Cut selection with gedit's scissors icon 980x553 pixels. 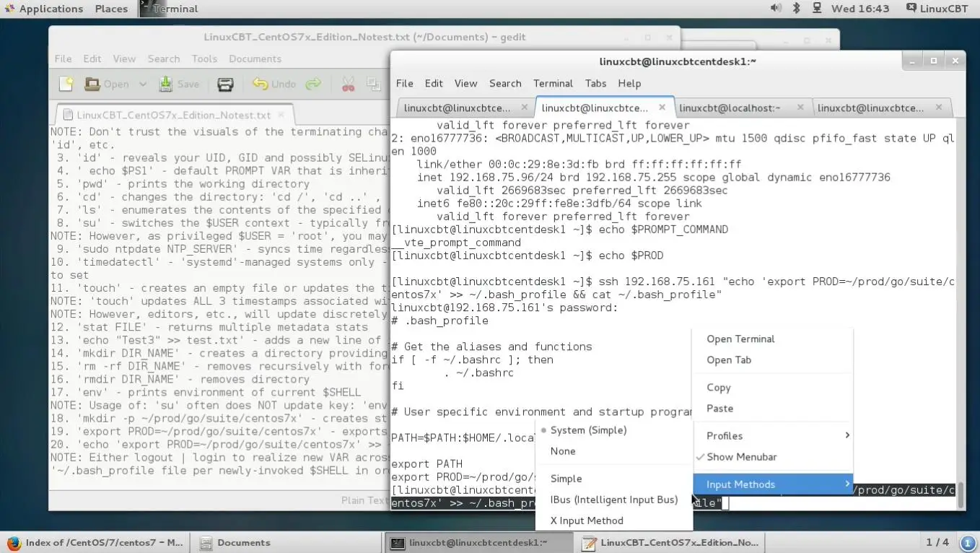349,84
